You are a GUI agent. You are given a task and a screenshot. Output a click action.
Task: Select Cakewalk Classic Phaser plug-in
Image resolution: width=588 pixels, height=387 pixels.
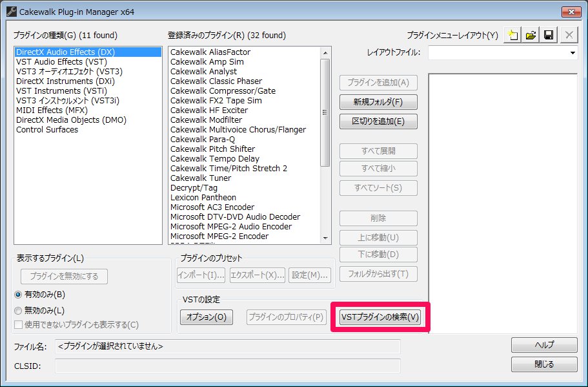click(245, 81)
